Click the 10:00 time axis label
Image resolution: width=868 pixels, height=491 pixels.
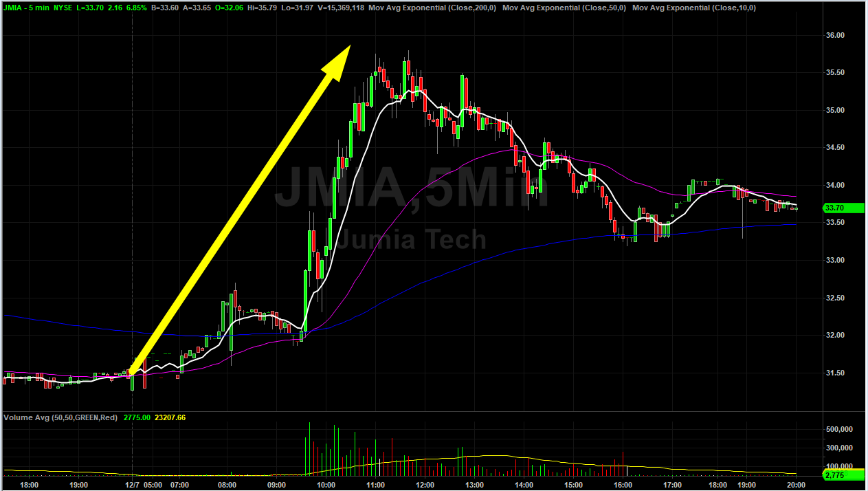pyautogui.click(x=326, y=484)
